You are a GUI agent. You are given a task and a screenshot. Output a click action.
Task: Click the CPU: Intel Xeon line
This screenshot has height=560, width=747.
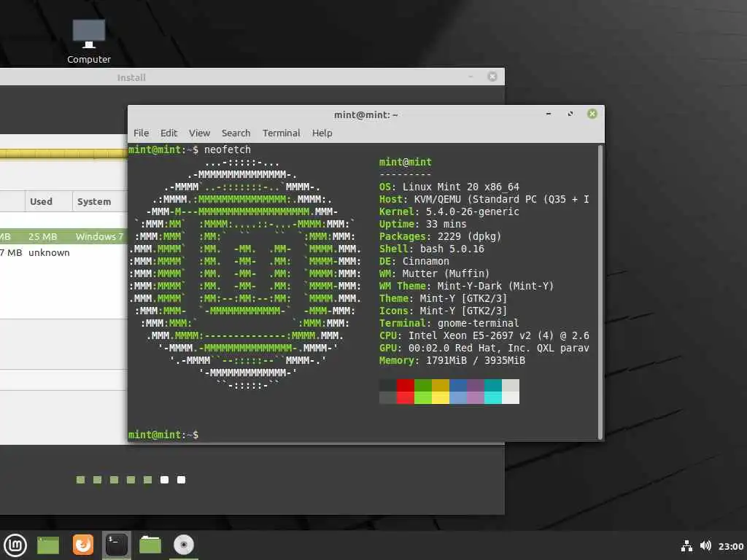pyautogui.click(x=484, y=335)
